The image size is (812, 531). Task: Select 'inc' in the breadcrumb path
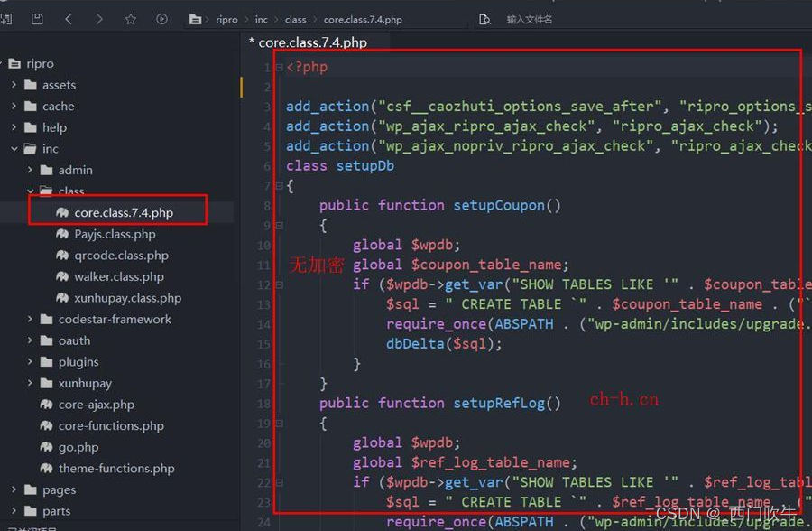pos(261,20)
